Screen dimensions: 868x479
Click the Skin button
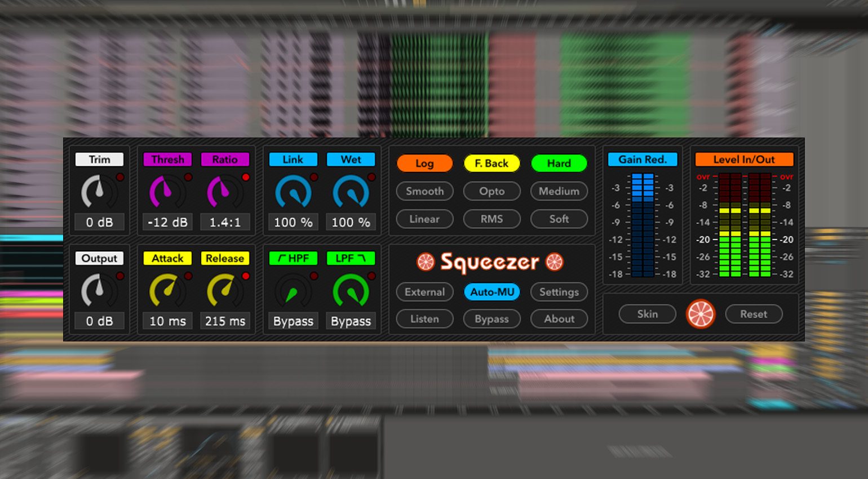[x=647, y=314]
